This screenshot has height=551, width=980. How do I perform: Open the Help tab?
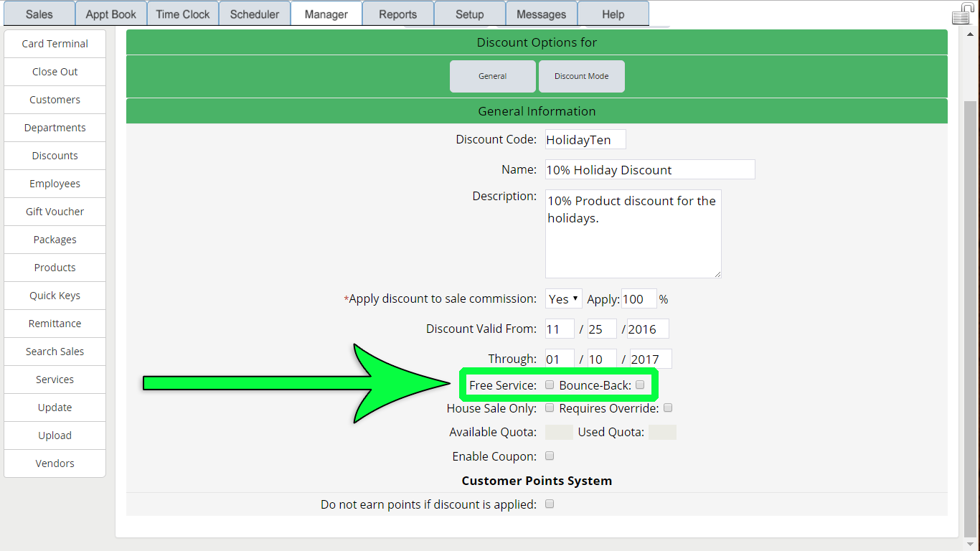coord(613,14)
